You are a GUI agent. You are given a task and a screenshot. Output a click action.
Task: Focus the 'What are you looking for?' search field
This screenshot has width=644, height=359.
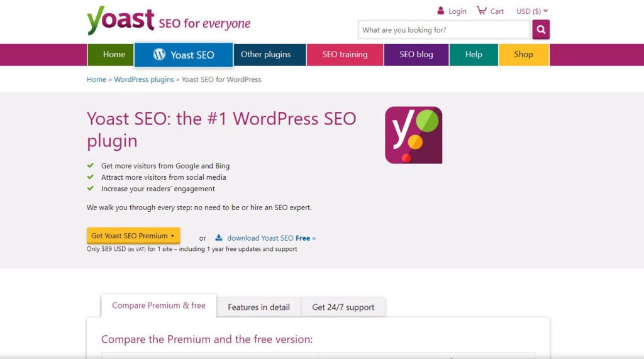pos(444,30)
